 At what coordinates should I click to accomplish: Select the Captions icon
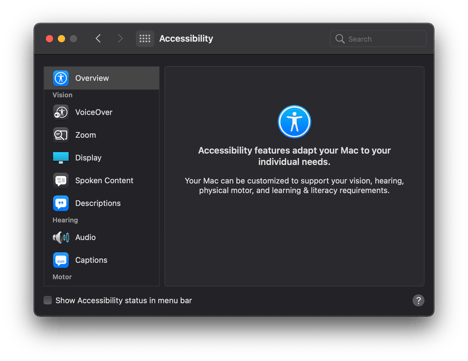(x=61, y=260)
